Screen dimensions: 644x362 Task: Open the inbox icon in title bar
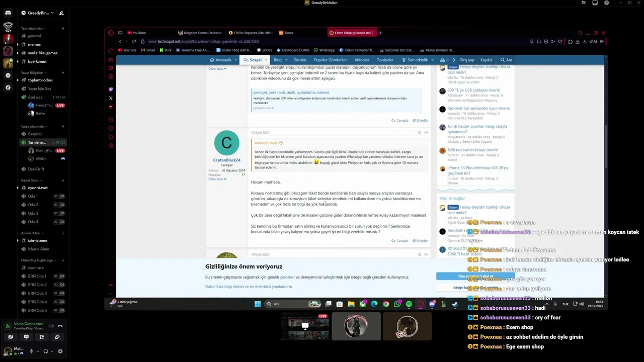(595, 3)
